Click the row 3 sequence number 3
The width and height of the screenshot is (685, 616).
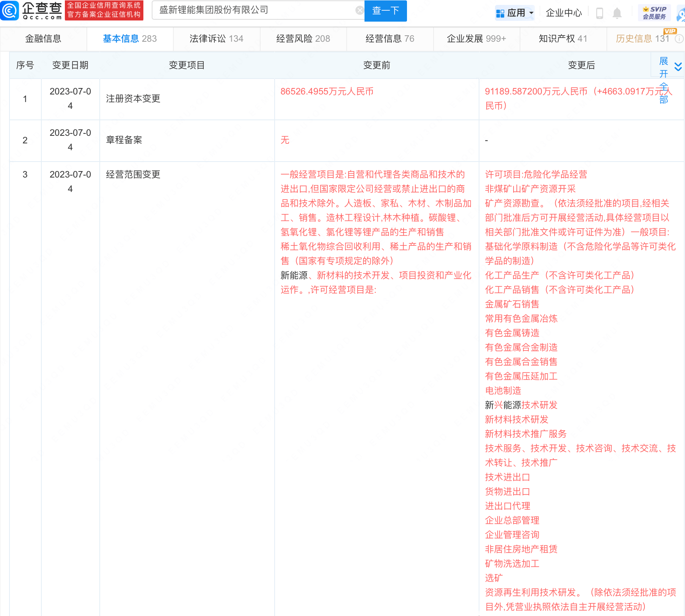point(25,174)
